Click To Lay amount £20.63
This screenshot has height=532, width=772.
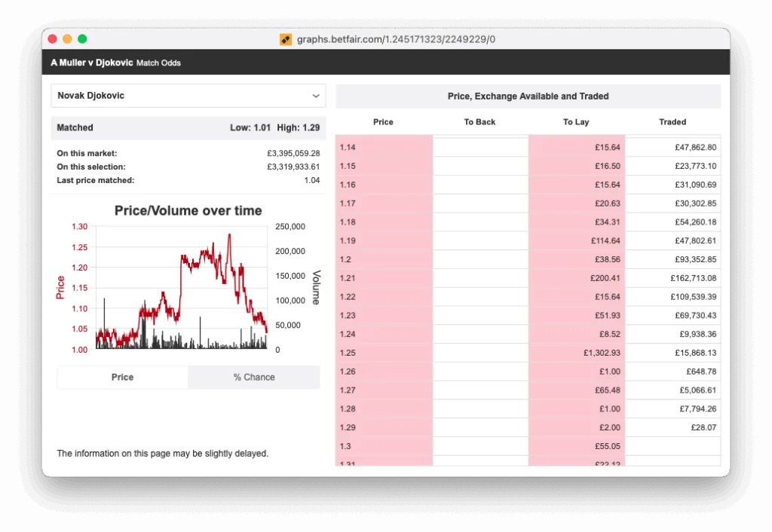(x=608, y=203)
